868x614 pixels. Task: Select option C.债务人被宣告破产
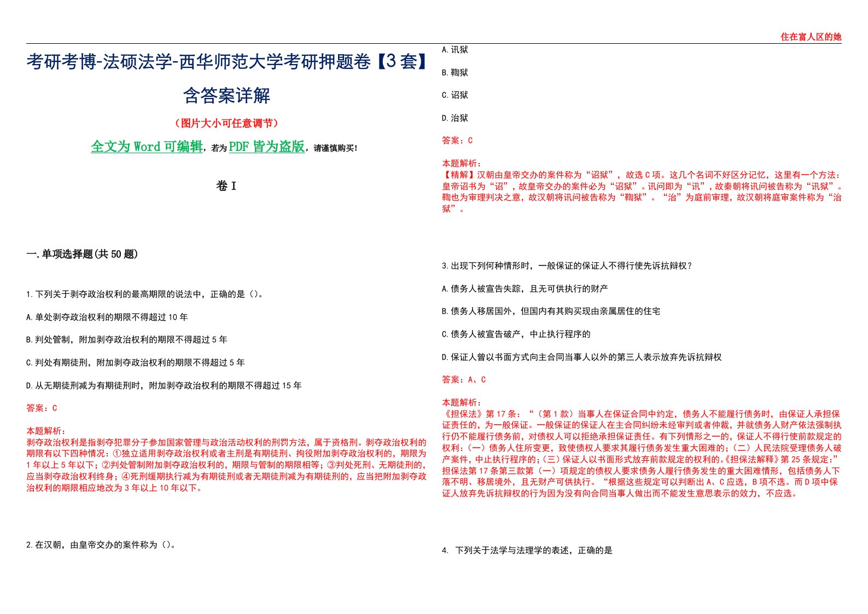point(516,334)
